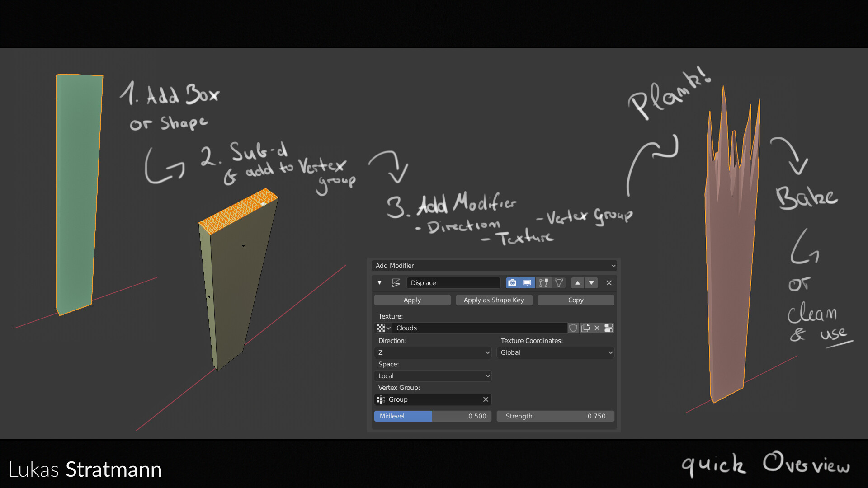868x488 pixels.
Task: Duplicate the Clouds texture with new copy icon
Action: (x=585, y=328)
